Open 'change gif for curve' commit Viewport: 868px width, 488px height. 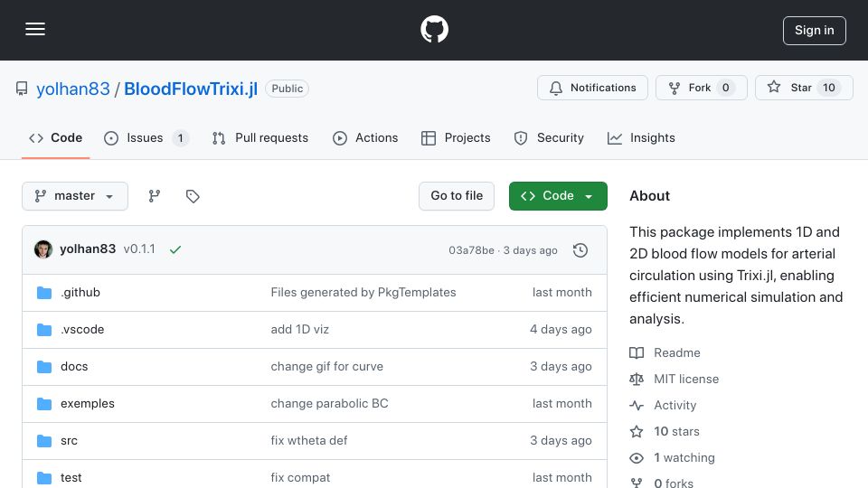coord(326,366)
